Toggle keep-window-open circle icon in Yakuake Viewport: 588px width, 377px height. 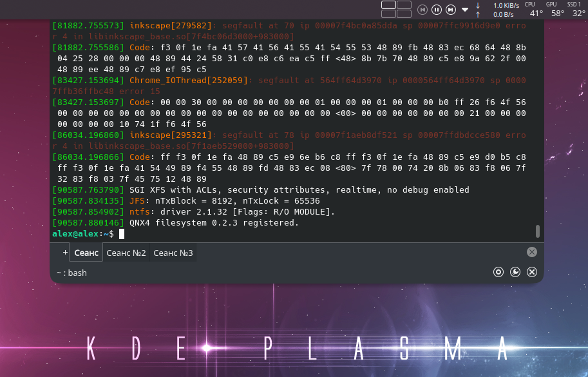(x=498, y=272)
